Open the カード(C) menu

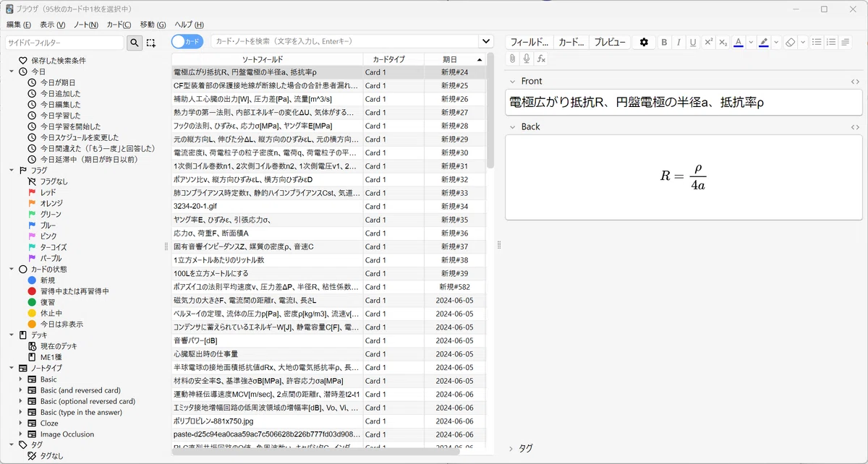(x=119, y=25)
